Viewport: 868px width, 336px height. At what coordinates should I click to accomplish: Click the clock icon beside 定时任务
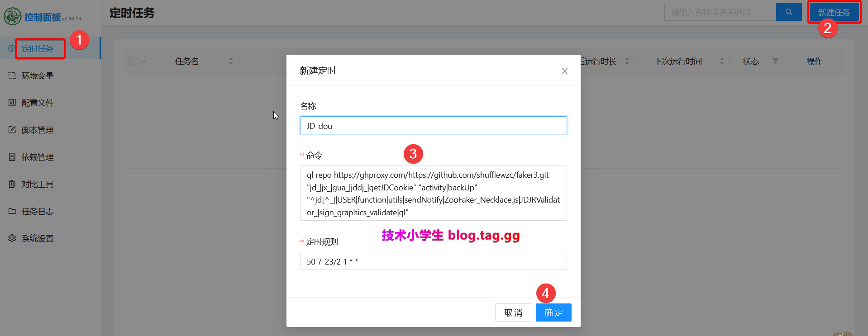click(12, 48)
